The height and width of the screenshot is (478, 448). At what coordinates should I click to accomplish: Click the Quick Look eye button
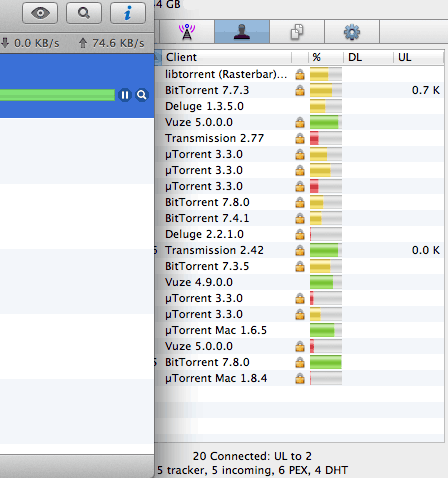pos(40,13)
